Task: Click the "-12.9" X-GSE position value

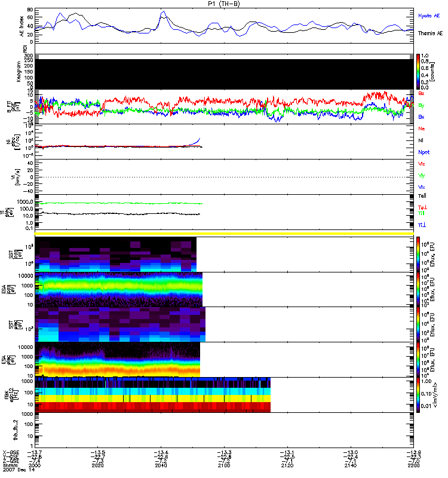Action: click(x=413, y=452)
